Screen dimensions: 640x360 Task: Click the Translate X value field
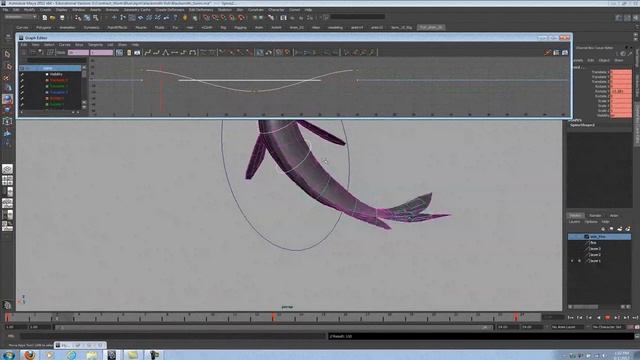coord(621,72)
